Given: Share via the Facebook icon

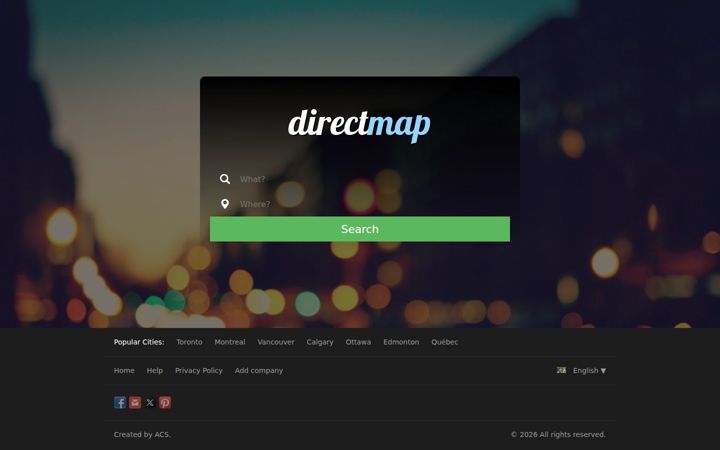Looking at the screenshot, I should point(120,403).
